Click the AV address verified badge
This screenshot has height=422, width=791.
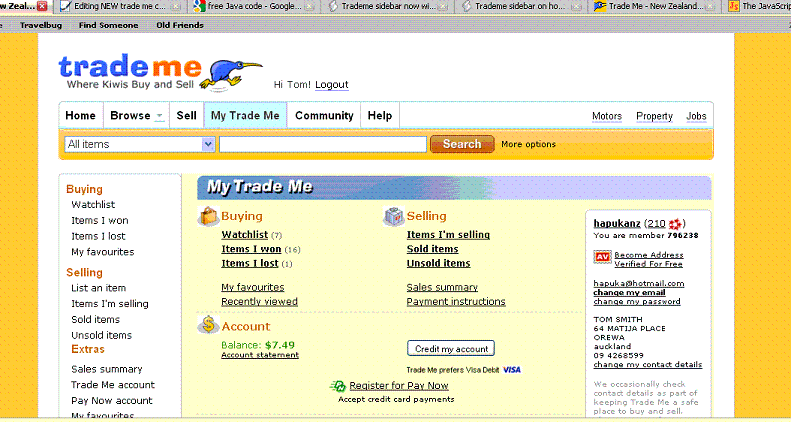tap(602, 257)
